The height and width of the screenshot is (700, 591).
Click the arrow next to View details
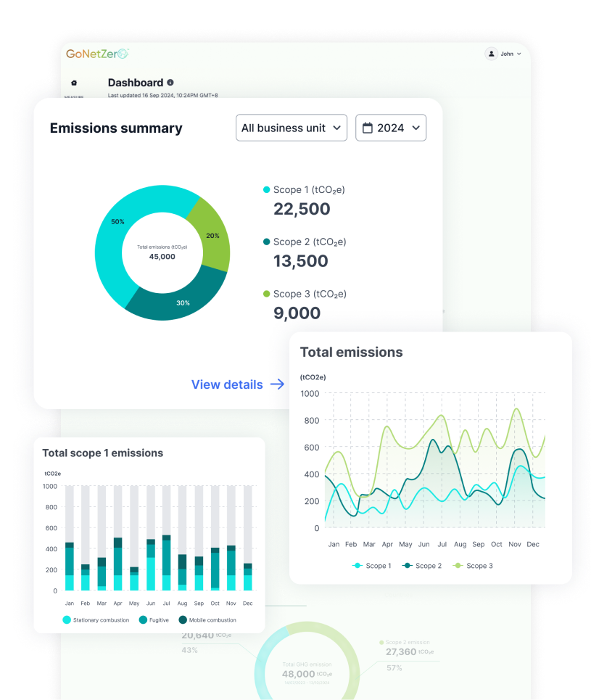(277, 384)
